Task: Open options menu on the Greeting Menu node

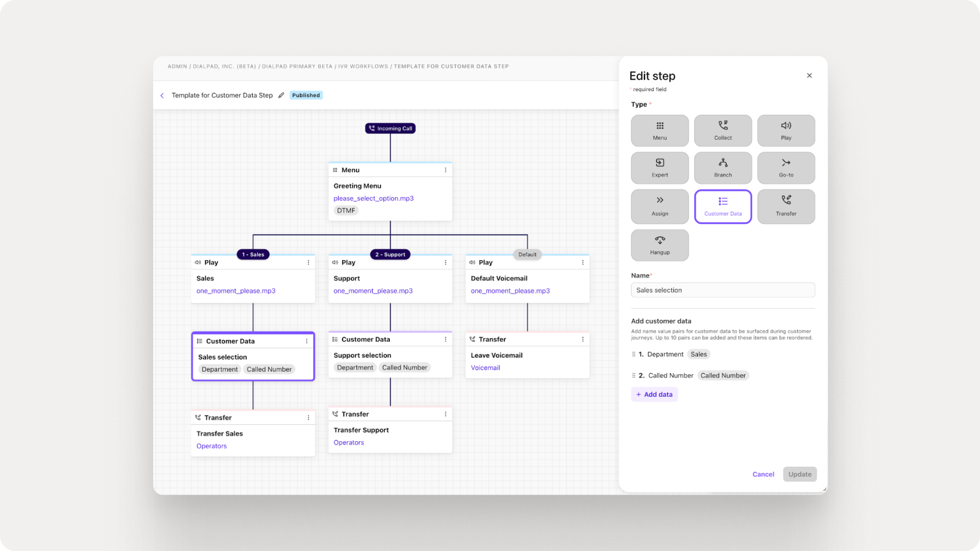Action: 445,170
